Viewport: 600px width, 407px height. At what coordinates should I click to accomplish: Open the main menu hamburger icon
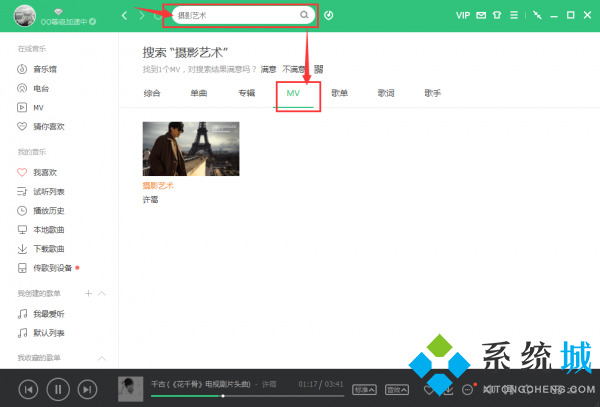point(514,15)
